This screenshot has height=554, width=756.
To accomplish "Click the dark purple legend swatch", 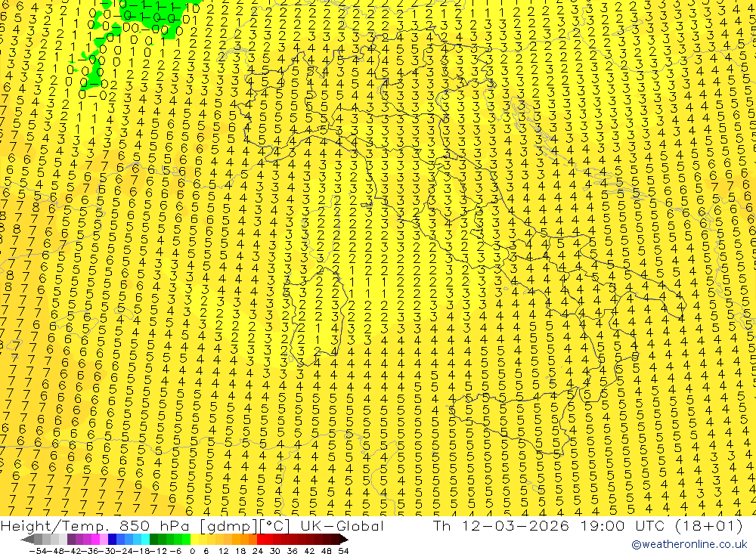I will pyautogui.click(x=71, y=540).
